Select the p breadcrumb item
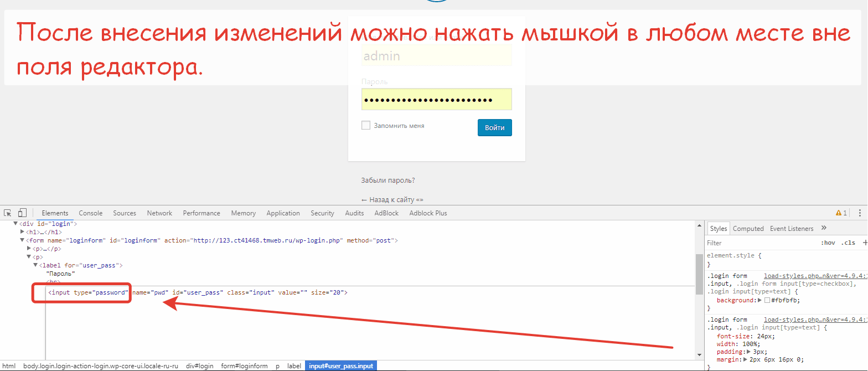The height and width of the screenshot is (371, 868). [x=277, y=366]
